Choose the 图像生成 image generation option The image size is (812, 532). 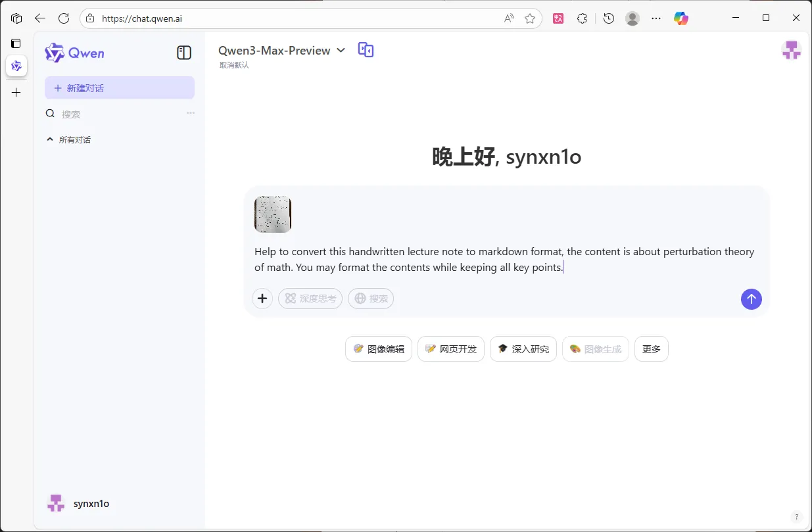[x=596, y=349]
